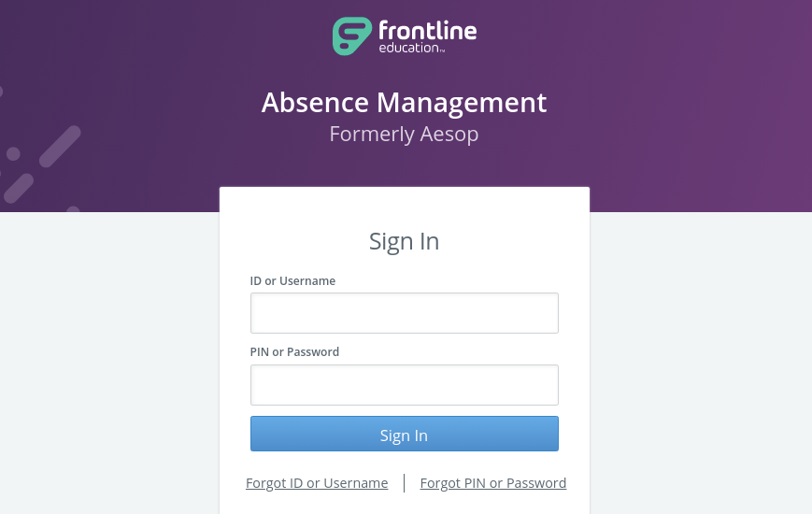Image resolution: width=812 pixels, height=514 pixels.
Task: Click the Formerly Aesop subtitle
Action: [x=404, y=135]
